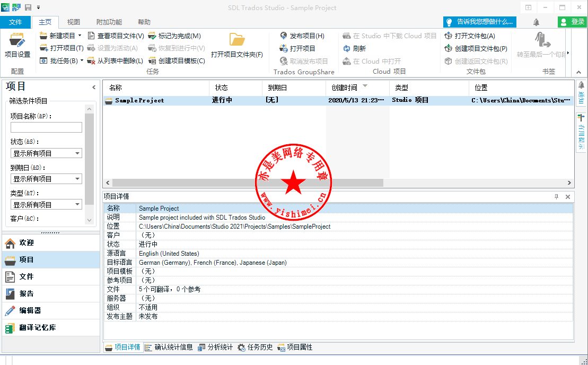
Task: Open the quick access toolbar customize dropdown
Action: (x=38, y=7)
